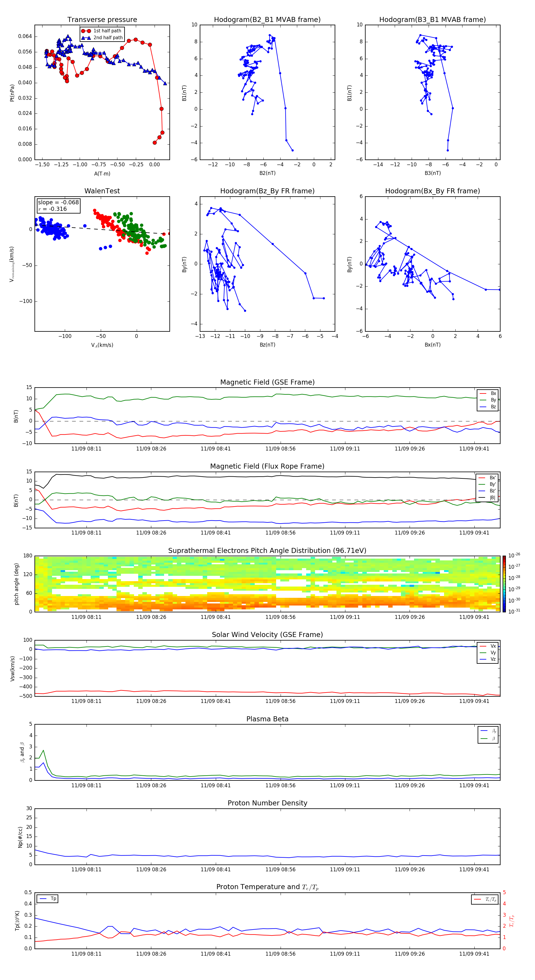535x980 pixels.
Task: Select the "βp and β" y-axis label
Action: coord(22,752)
